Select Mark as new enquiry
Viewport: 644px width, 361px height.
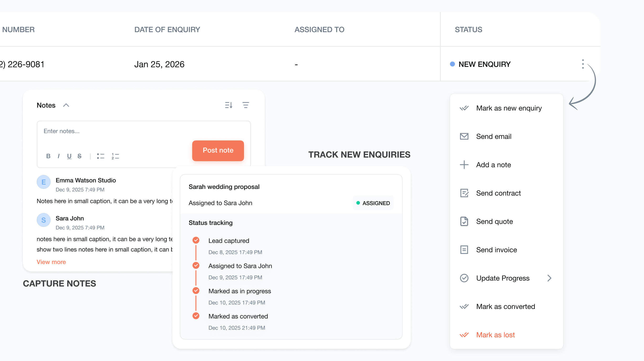509,108
